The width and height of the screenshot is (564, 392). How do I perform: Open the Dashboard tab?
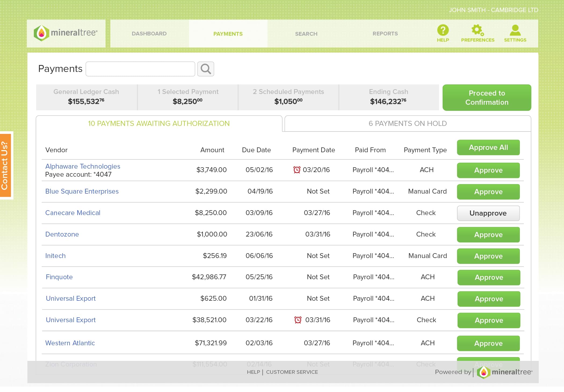tap(149, 34)
